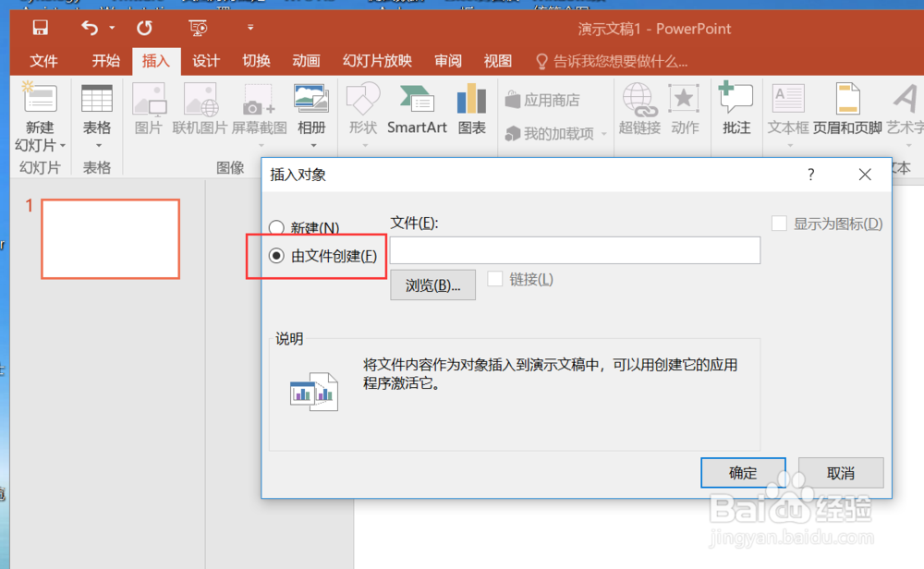
Task: Open the 文件 tab
Action: (43, 61)
